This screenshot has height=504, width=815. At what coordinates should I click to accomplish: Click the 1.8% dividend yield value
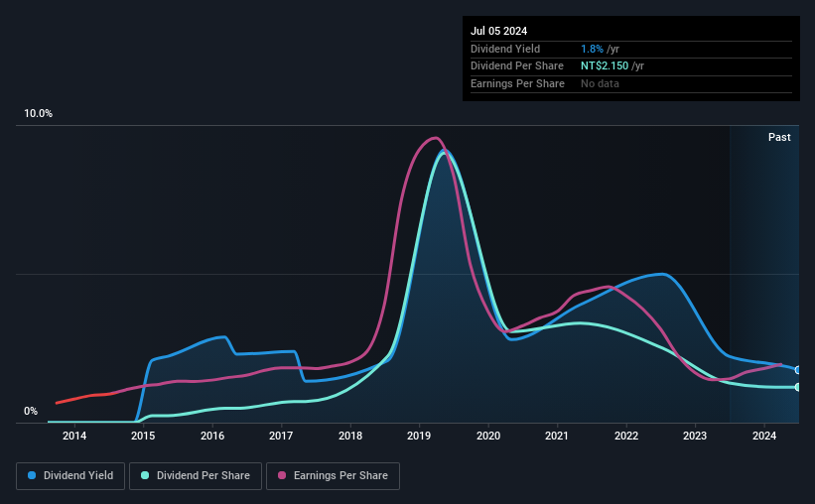(592, 49)
